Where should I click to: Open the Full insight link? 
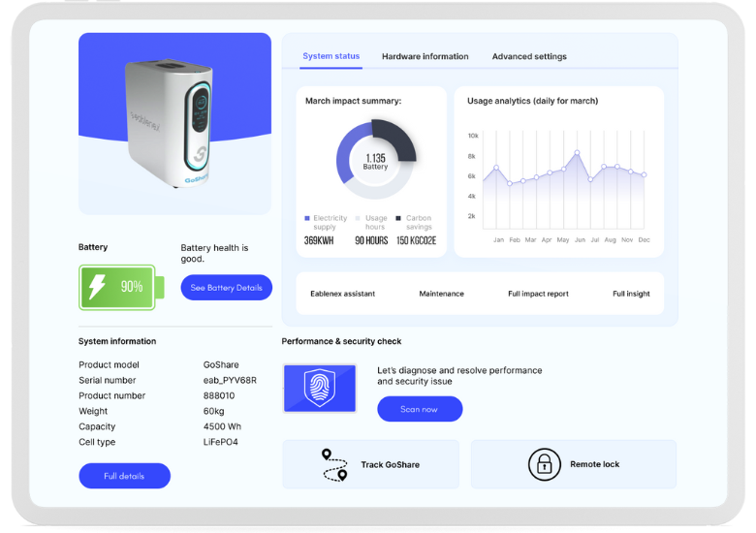coord(631,294)
